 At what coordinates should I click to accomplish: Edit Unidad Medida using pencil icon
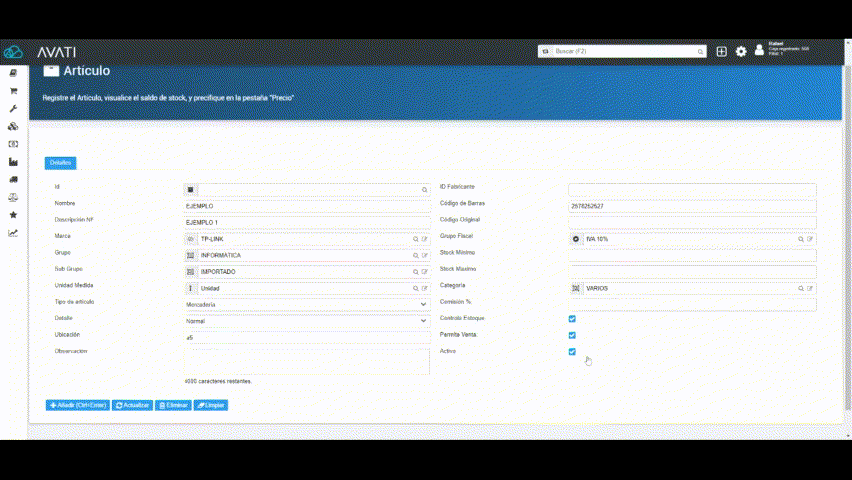click(x=424, y=289)
